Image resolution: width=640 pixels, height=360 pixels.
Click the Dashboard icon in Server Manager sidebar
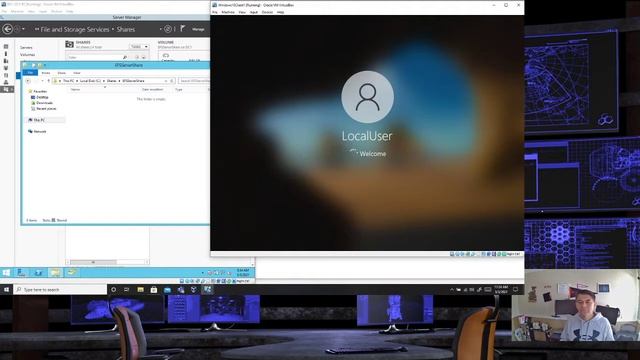point(6,47)
